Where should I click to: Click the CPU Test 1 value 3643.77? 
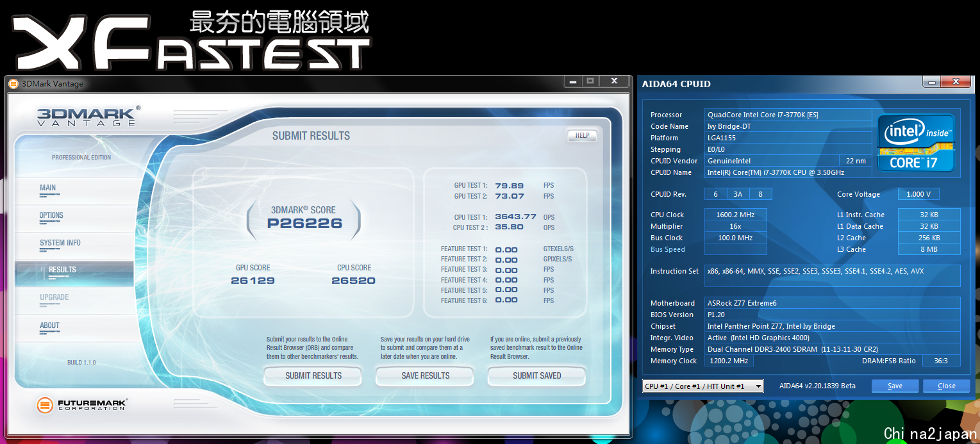(x=515, y=217)
